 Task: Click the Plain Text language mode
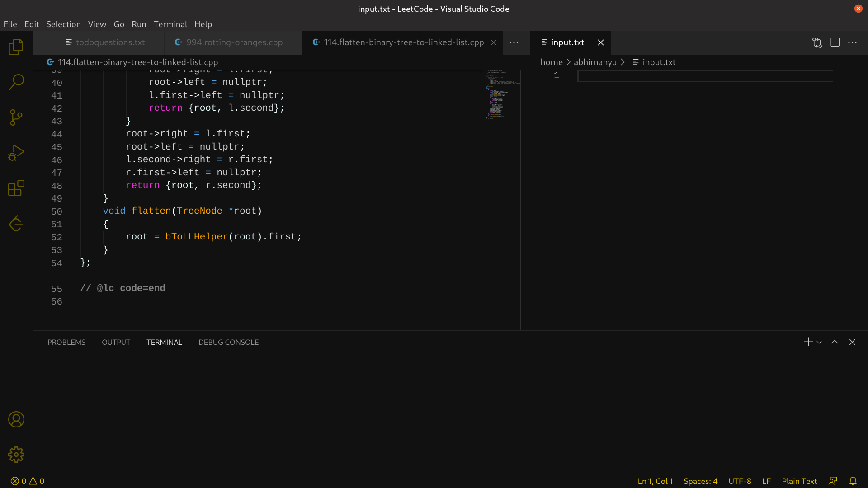799,481
